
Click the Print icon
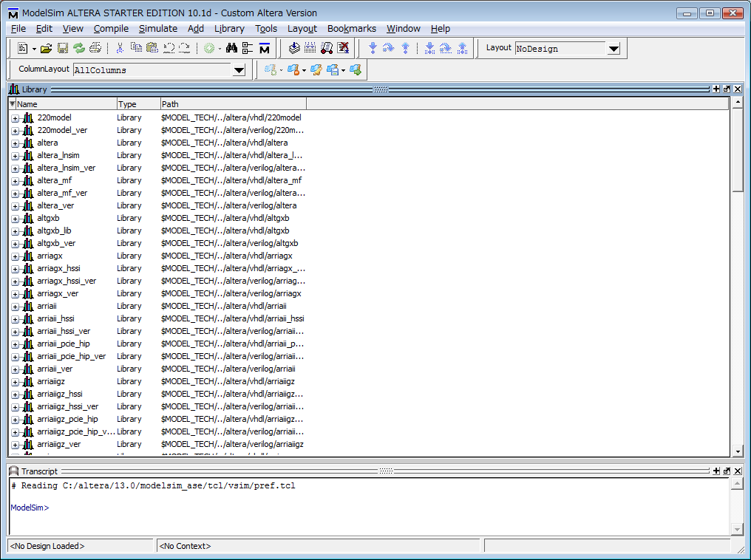(x=95, y=48)
